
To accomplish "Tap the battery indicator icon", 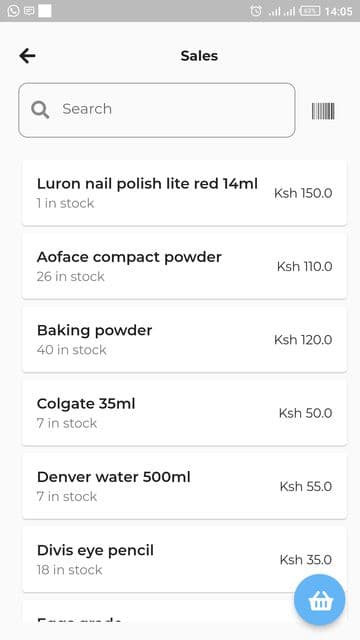I will pyautogui.click(x=310, y=11).
